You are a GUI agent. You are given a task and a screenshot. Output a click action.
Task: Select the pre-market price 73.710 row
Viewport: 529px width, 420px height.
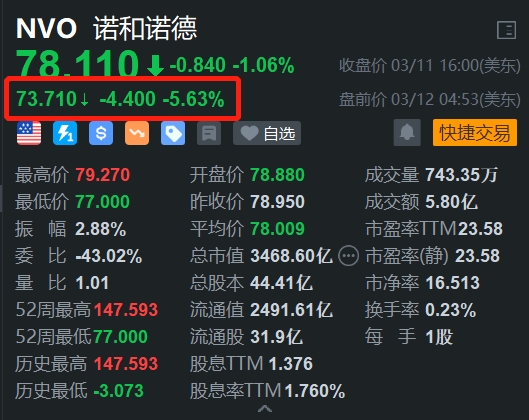pyautogui.click(x=120, y=99)
